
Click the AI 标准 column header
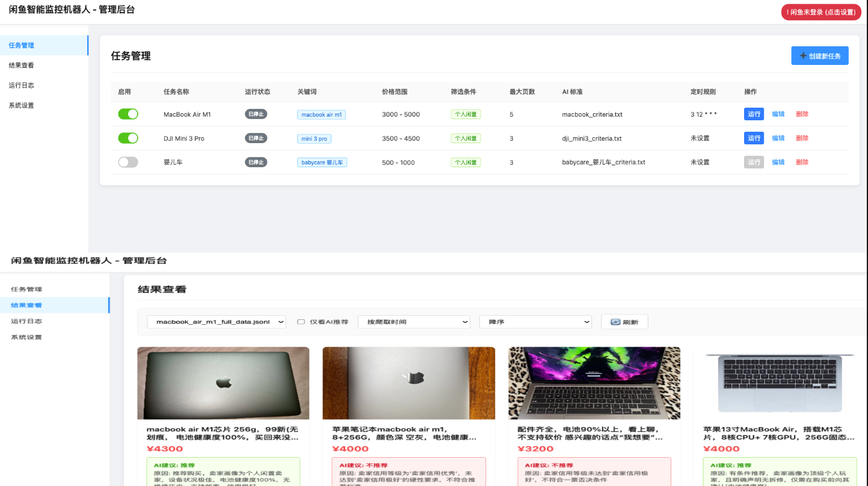click(572, 92)
